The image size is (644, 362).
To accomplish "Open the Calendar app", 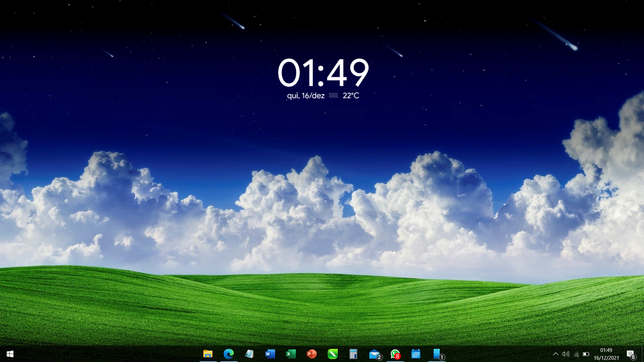I will click(x=415, y=354).
